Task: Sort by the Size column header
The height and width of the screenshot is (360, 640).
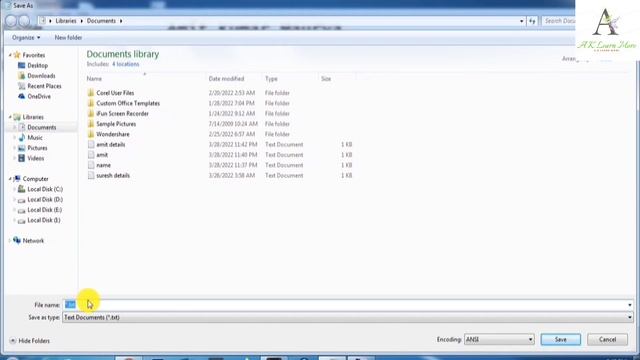Action: point(326,78)
